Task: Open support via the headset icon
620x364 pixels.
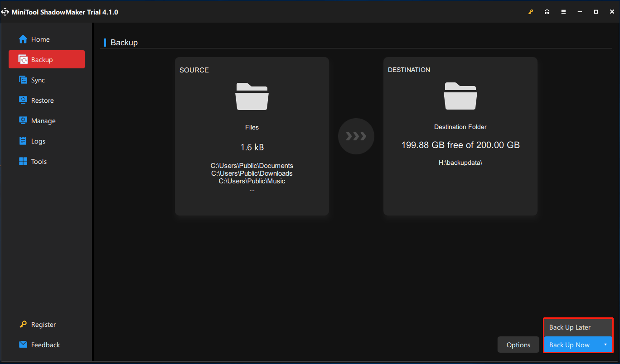Action: click(547, 11)
